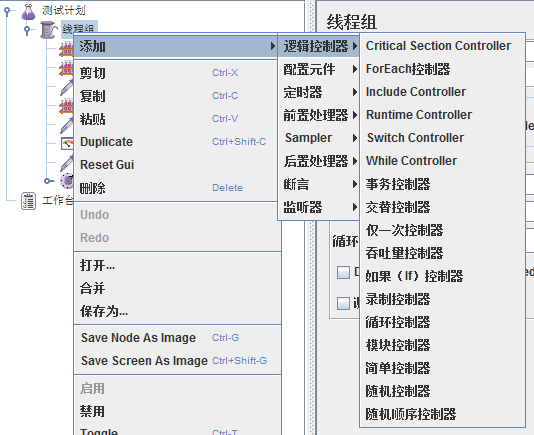Click the gear icon near tree bottom
The image size is (534, 435).
coord(67,181)
